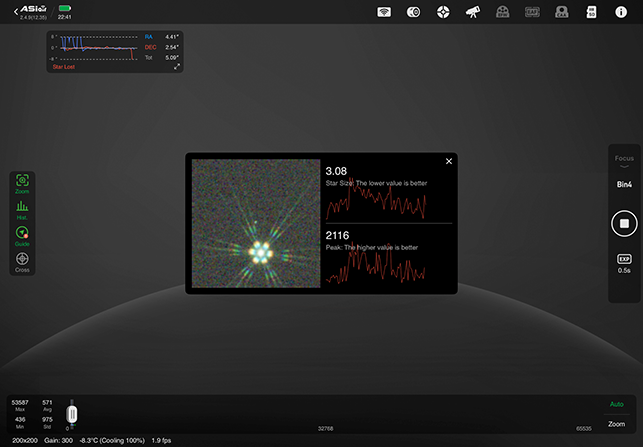This screenshot has height=447, width=643.
Task: Open the Focus mode selector
Action: [x=624, y=161]
